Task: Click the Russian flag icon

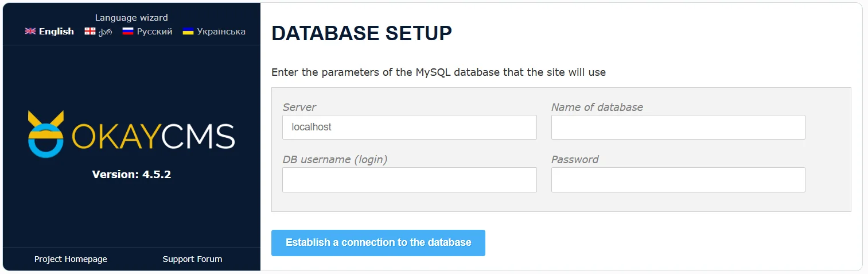Action: coord(128,32)
